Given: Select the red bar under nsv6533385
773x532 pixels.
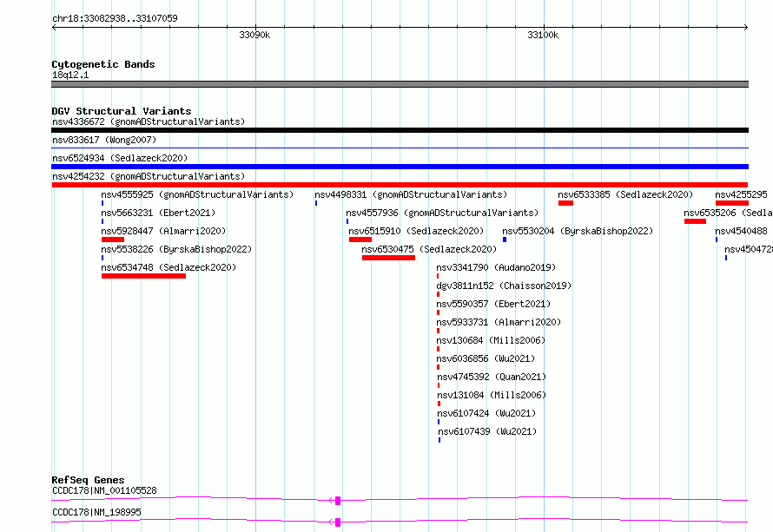Looking at the screenshot, I should [x=566, y=203].
